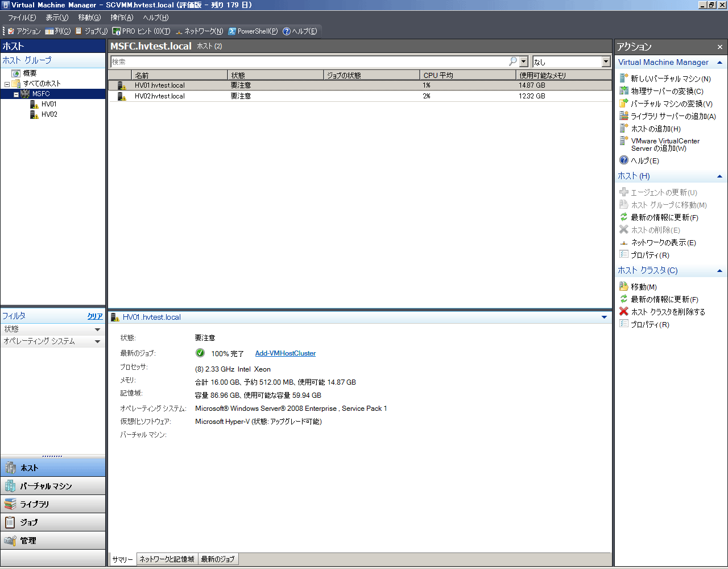Screen dimensions: 728x569
Task: Click 新しいバーチャル マシン(N) action
Action: [665, 79]
